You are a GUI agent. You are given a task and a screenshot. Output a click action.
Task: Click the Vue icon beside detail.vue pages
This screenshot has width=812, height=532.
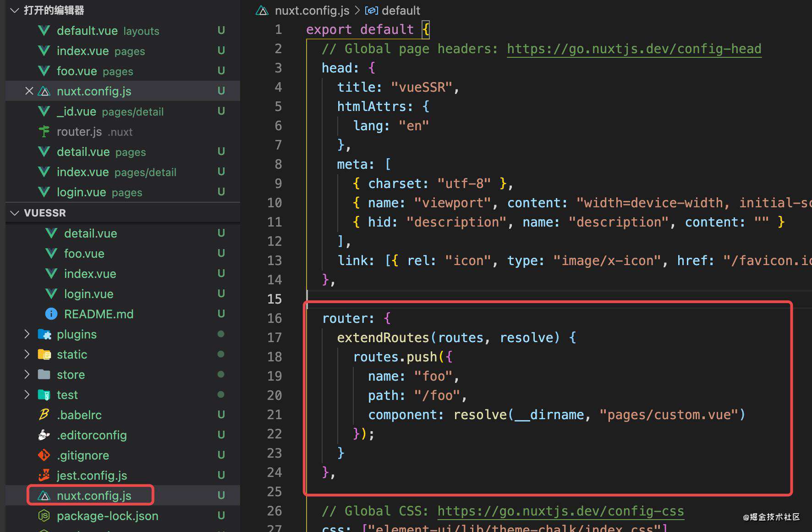coord(44,152)
